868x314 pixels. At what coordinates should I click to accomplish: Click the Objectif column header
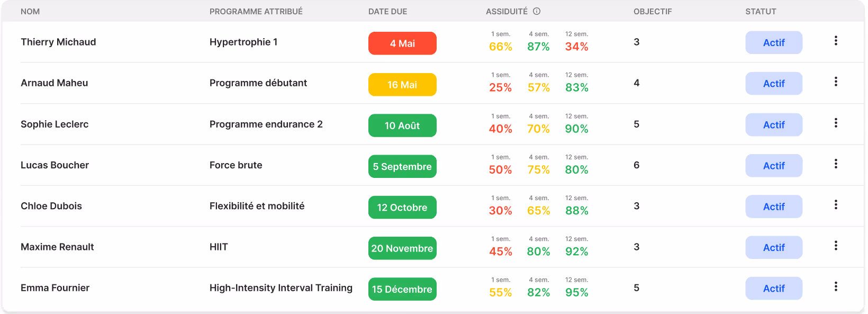click(653, 12)
